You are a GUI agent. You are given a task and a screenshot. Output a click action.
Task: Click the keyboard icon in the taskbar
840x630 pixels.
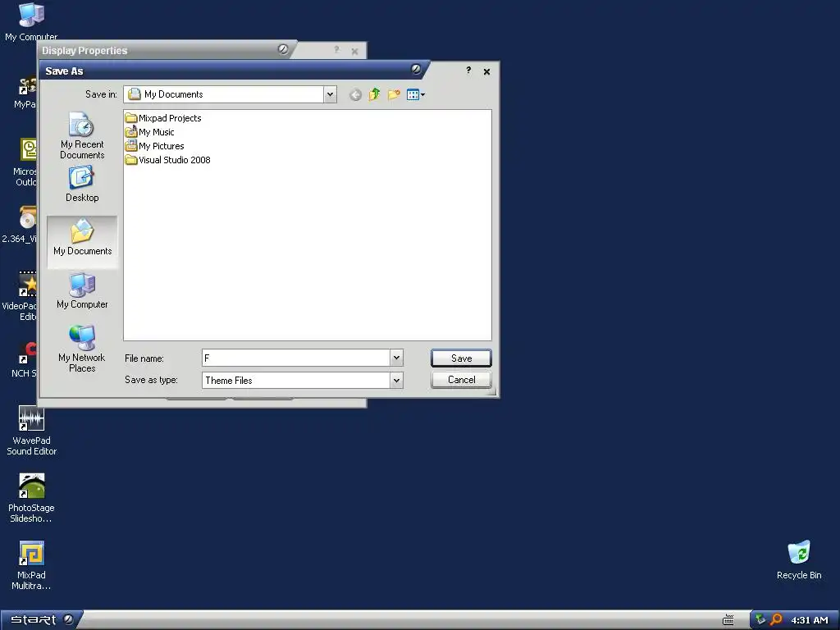tap(728, 620)
